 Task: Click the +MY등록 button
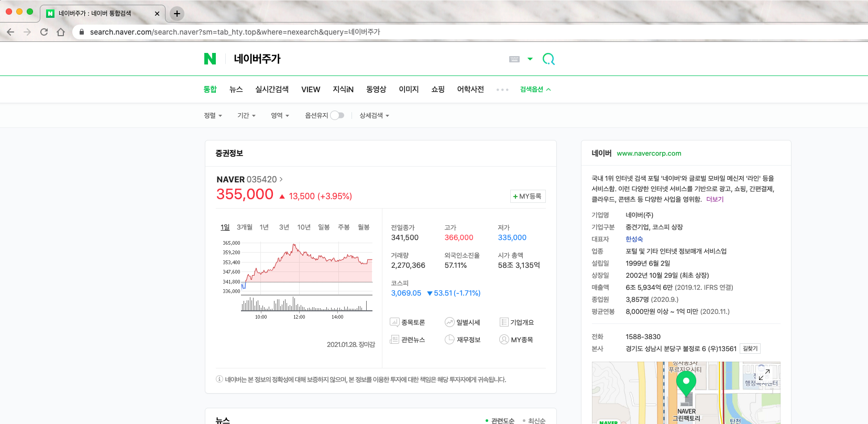pos(528,196)
